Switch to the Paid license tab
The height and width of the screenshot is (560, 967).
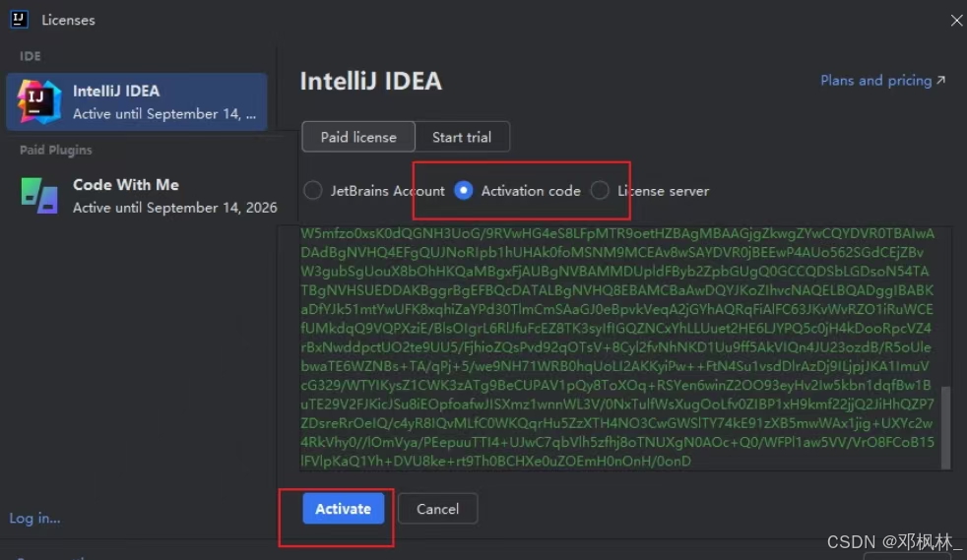click(x=358, y=137)
